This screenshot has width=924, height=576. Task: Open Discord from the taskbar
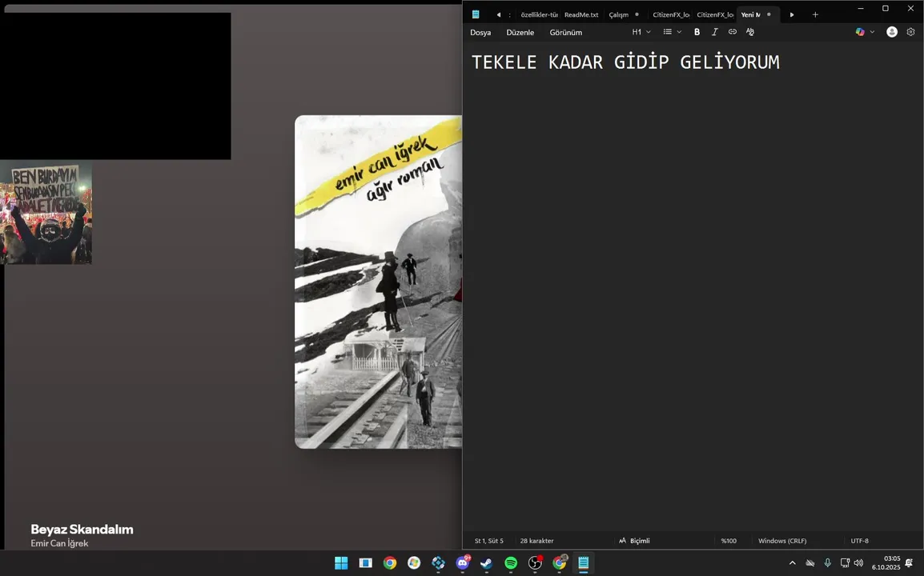point(463,563)
